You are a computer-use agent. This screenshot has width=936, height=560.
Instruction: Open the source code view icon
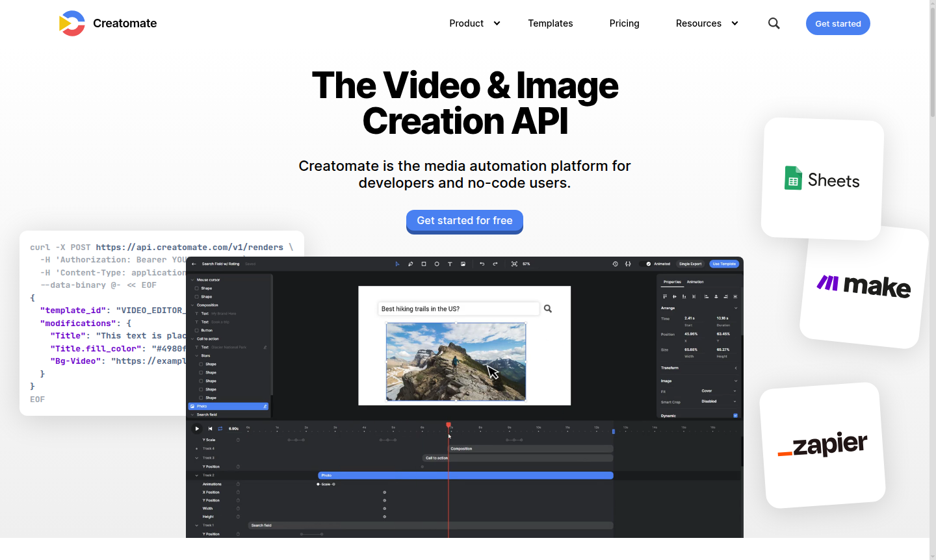[628, 264]
